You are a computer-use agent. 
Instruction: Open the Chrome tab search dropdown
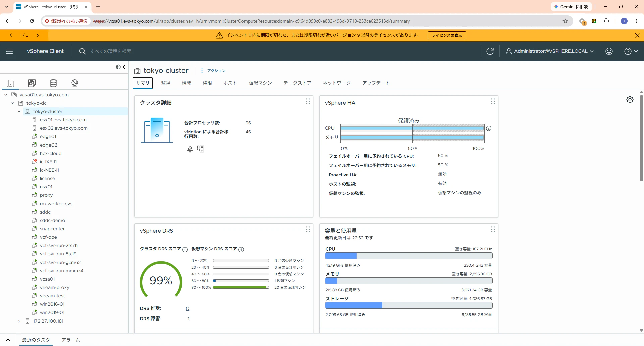pyautogui.click(x=7, y=7)
